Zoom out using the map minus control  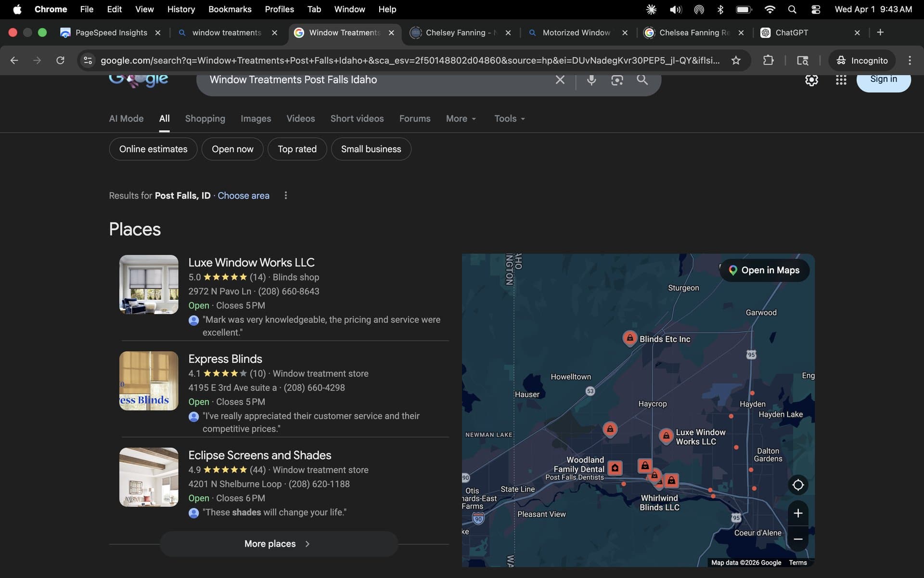[x=798, y=539]
